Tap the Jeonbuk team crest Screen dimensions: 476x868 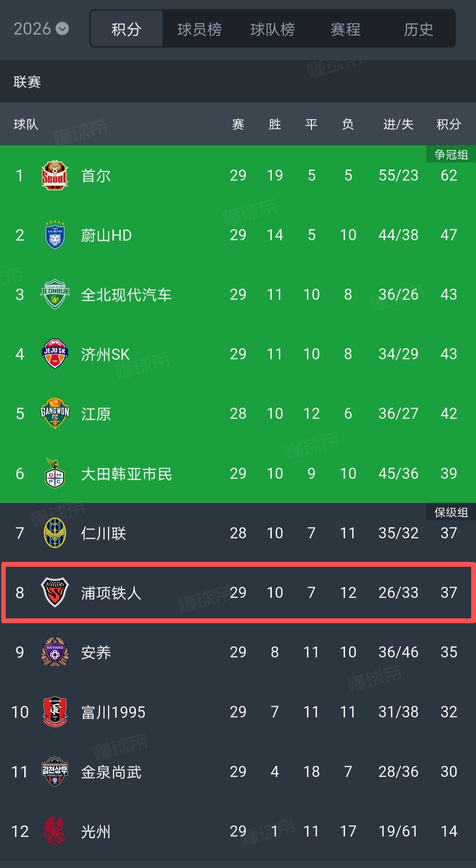click(55, 295)
